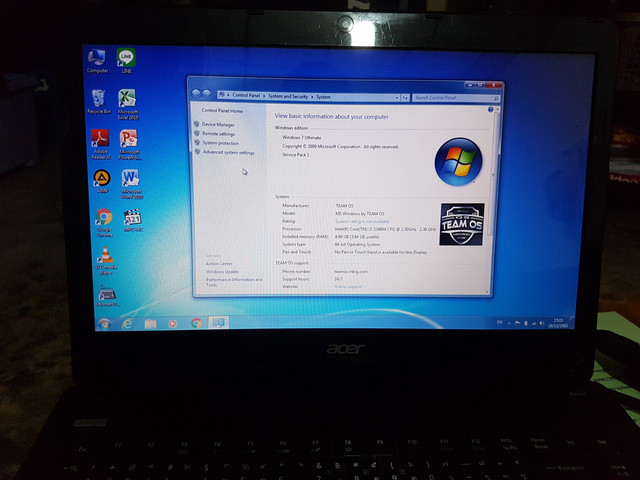Minimize the System window
The height and width of the screenshot is (480, 640).
tap(469, 84)
